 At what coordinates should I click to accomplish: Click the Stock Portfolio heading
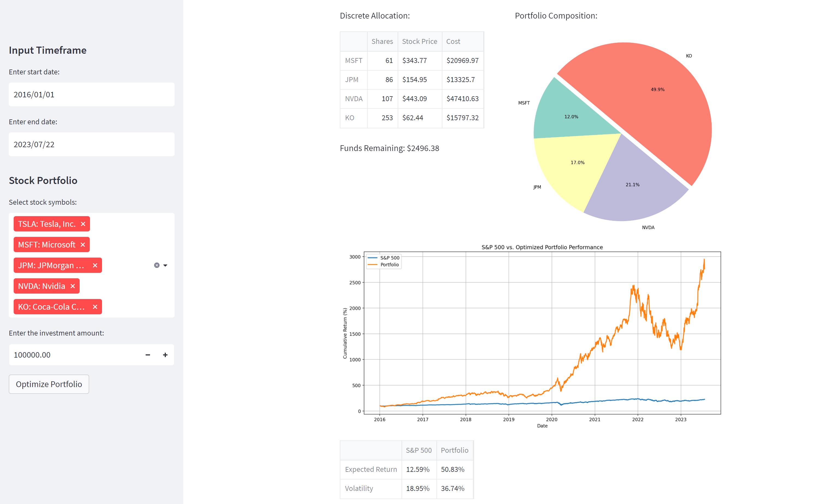(43, 181)
